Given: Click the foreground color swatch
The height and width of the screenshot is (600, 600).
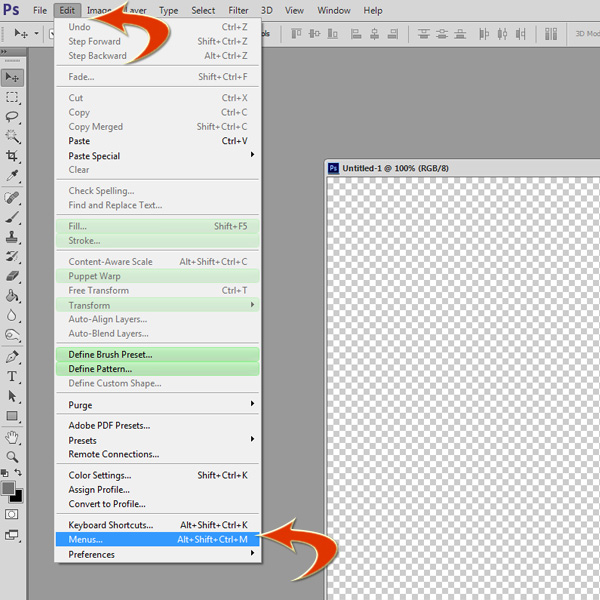Looking at the screenshot, I should point(8,488).
